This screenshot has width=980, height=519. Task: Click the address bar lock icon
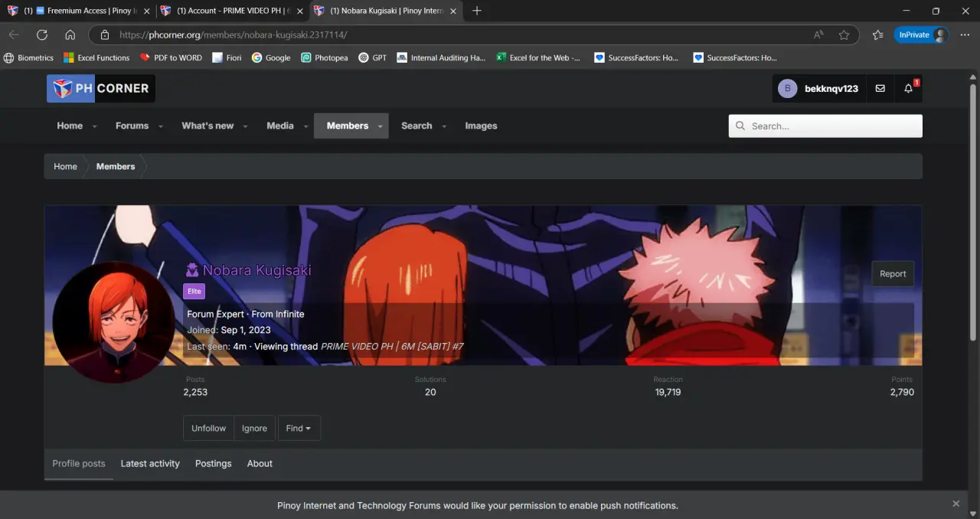point(105,34)
